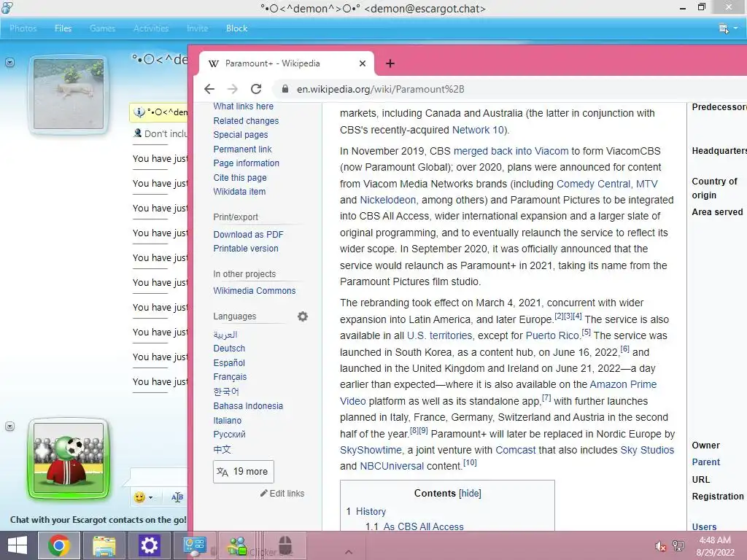The width and height of the screenshot is (747, 560).
Task: Click the address bar URL
Action: pyautogui.click(x=380, y=89)
